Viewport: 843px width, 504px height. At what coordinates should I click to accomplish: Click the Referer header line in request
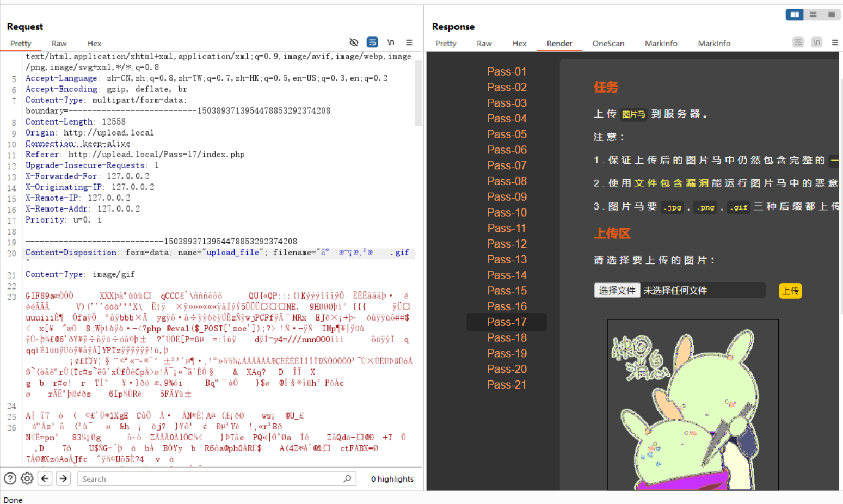(135, 155)
